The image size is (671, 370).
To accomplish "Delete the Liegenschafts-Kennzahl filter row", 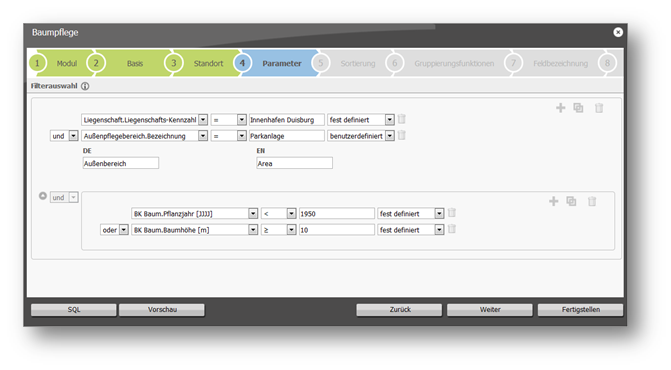I will pyautogui.click(x=401, y=119).
